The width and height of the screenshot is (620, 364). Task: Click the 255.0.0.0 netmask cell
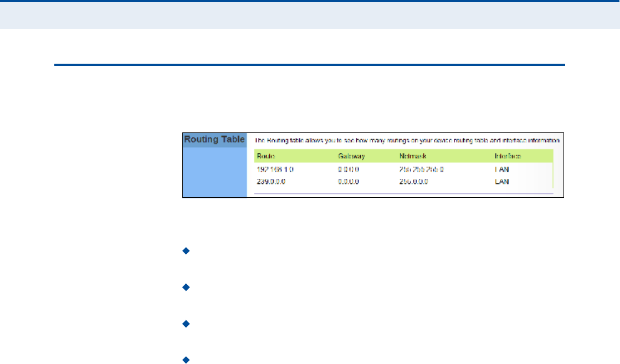click(413, 181)
